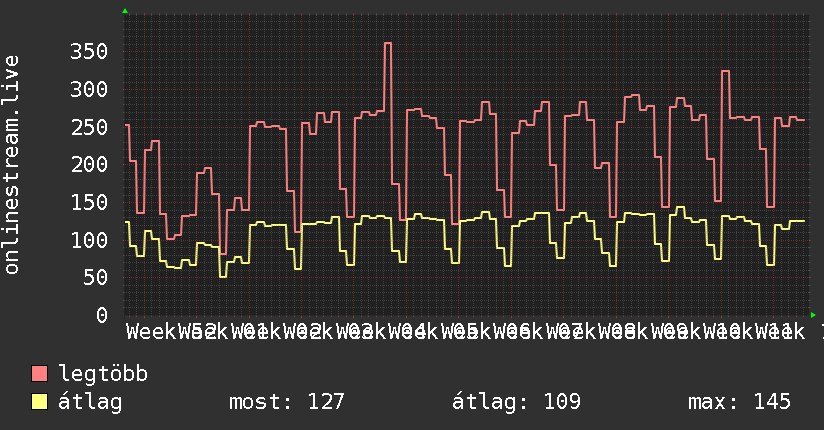The width and height of the screenshot is (824, 430).
Task: Select the átlag legend label beside yellow swatch
Action: coord(90,403)
